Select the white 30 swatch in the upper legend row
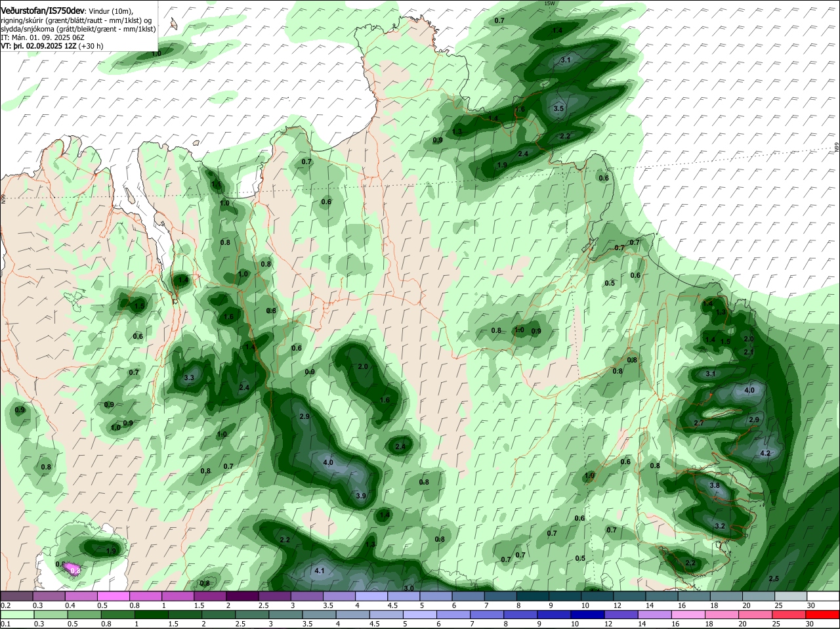Image resolution: width=840 pixels, height=629 pixels. (x=823, y=596)
